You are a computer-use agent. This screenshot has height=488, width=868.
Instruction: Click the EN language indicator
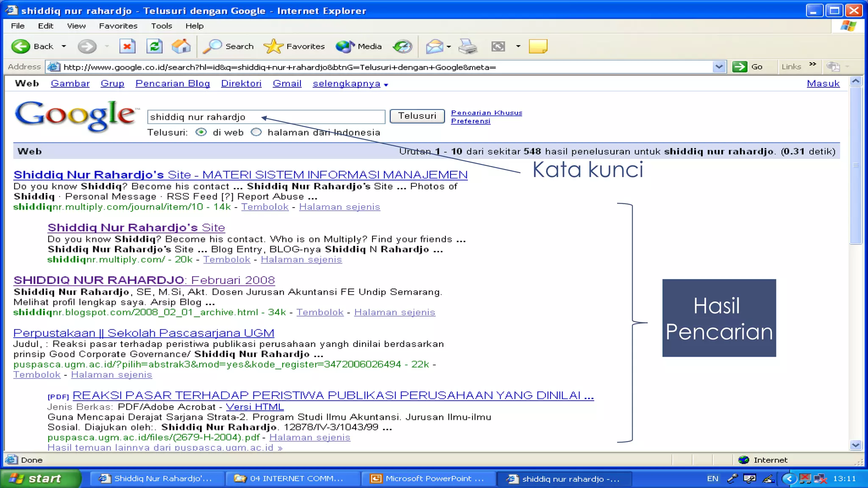point(712,479)
